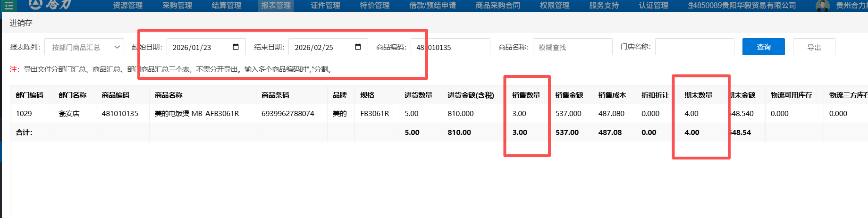Screen dimensions: 868x218
Task: Open the 采购管理 menu
Action: click(x=177, y=6)
